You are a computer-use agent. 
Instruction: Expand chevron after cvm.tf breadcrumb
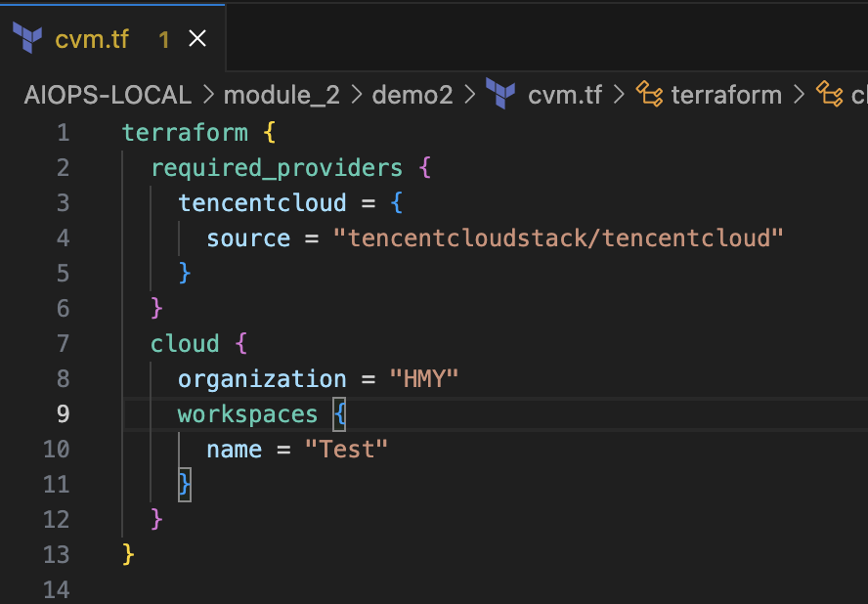tap(619, 95)
